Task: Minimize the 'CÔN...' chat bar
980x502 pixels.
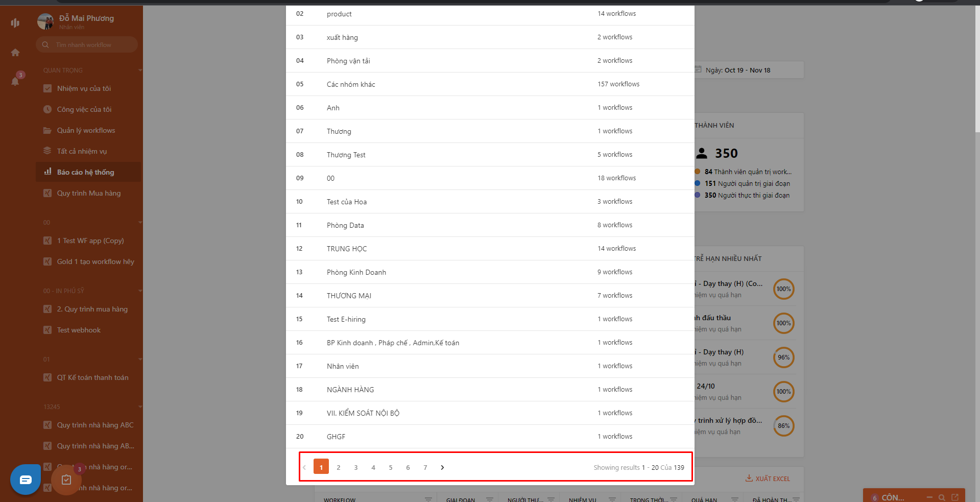Action: (x=929, y=497)
